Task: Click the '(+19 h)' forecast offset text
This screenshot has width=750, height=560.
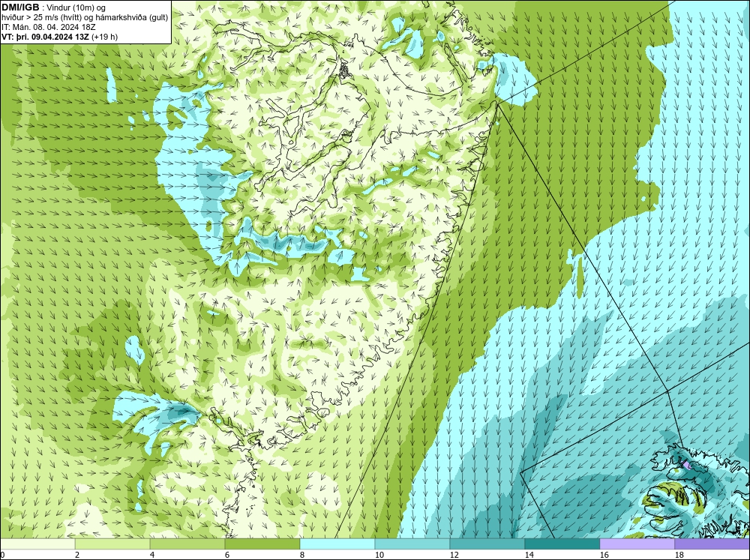Action: (x=104, y=37)
